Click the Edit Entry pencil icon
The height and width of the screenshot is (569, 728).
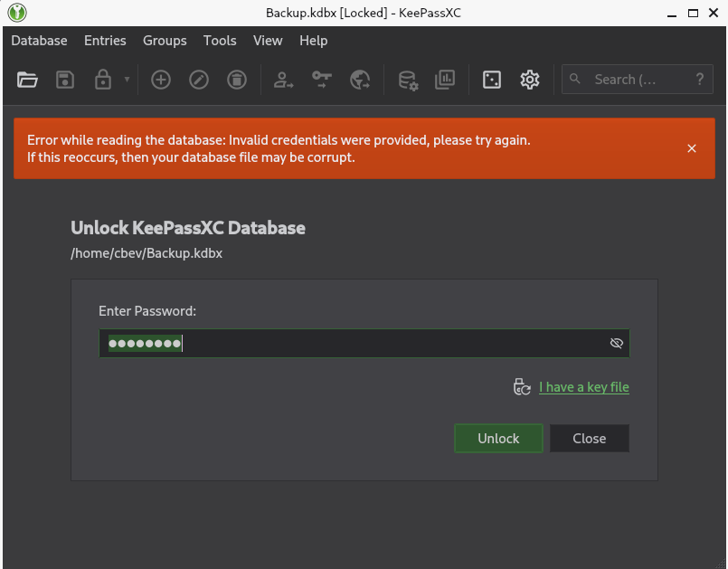(x=199, y=80)
